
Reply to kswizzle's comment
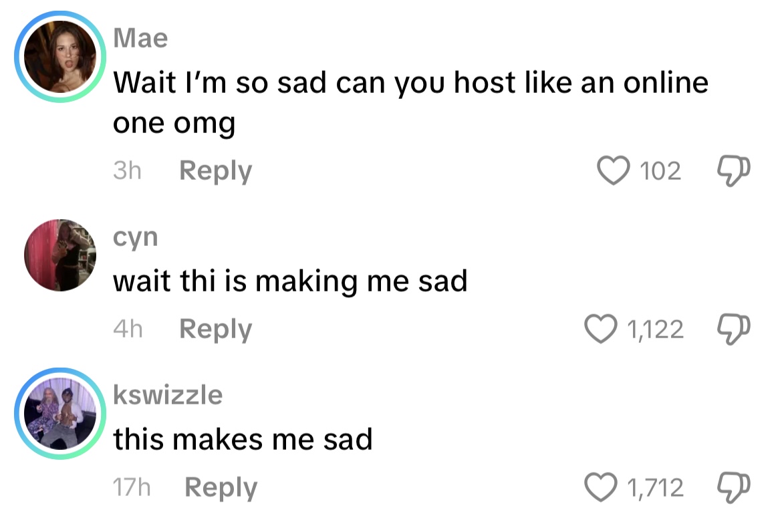(x=221, y=487)
